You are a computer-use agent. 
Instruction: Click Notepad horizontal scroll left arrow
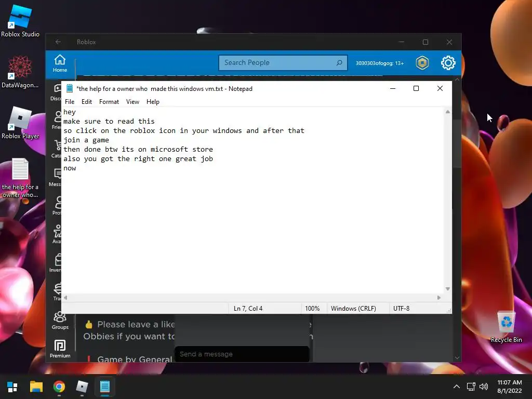[x=65, y=298]
